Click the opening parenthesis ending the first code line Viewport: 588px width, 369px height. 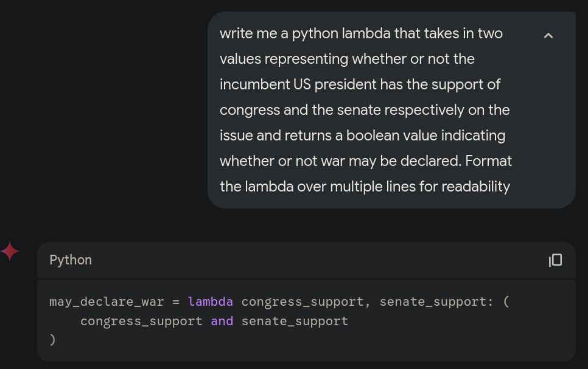tap(506, 301)
